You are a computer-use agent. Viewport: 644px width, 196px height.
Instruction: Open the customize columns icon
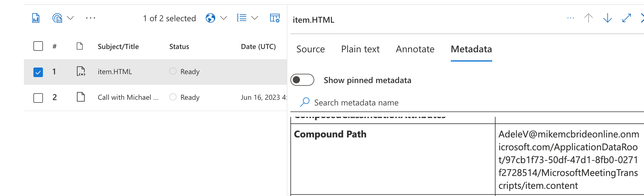pyautogui.click(x=275, y=18)
